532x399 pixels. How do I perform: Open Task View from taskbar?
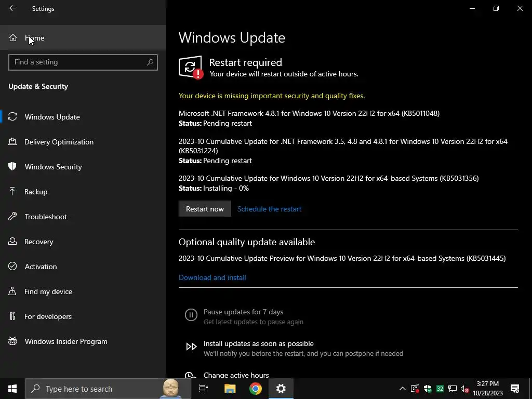click(x=204, y=389)
